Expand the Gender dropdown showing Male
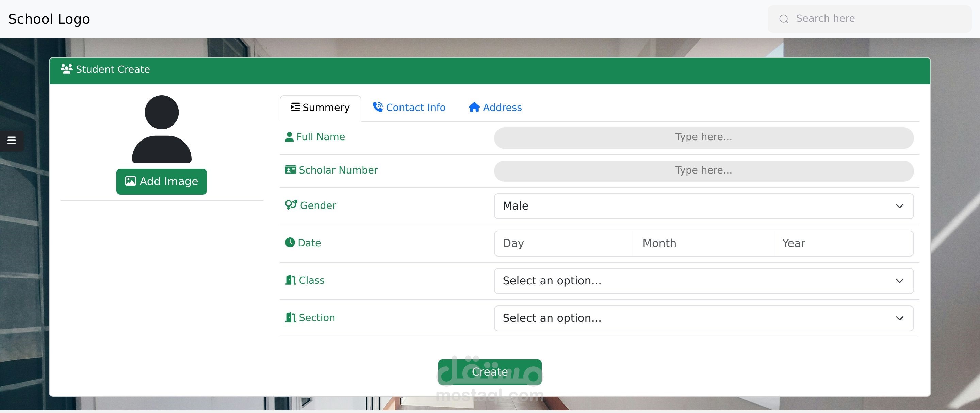This screenshot has height=413, width=980. [703, 206]
